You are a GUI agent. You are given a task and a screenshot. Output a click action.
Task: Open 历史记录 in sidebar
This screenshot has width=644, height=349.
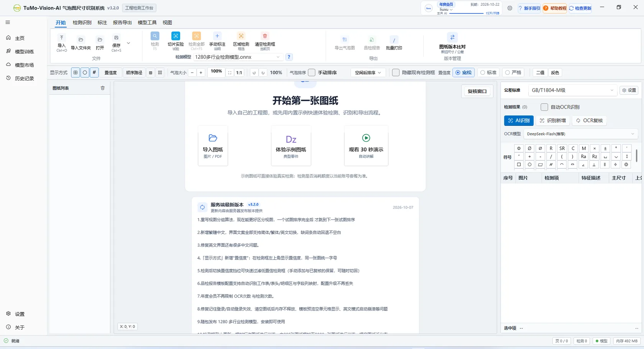pos(24,78)
